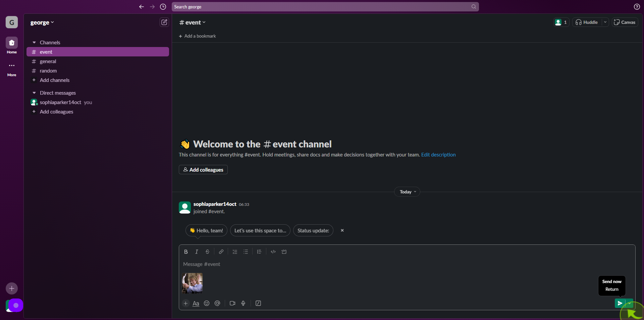Apply ordered list formatting

point(235,252)
